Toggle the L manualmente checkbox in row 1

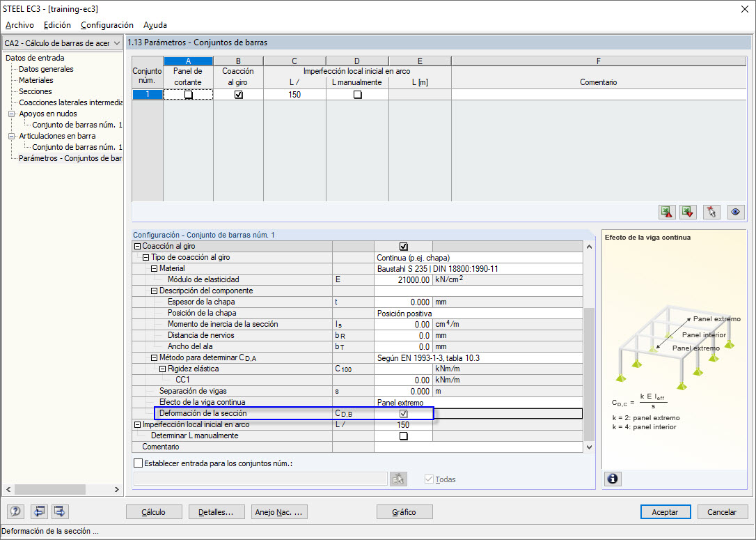(357, 95)
